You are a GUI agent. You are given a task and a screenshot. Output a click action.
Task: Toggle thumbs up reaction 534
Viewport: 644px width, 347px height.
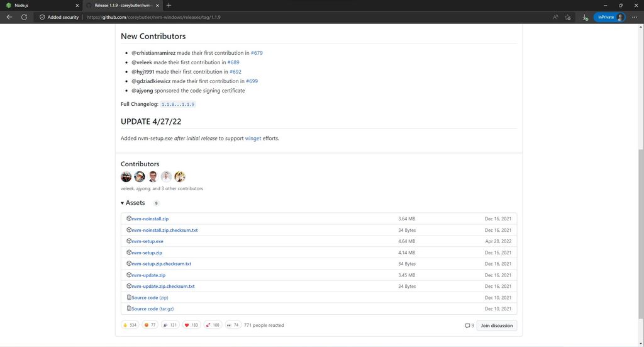(130, 325)
